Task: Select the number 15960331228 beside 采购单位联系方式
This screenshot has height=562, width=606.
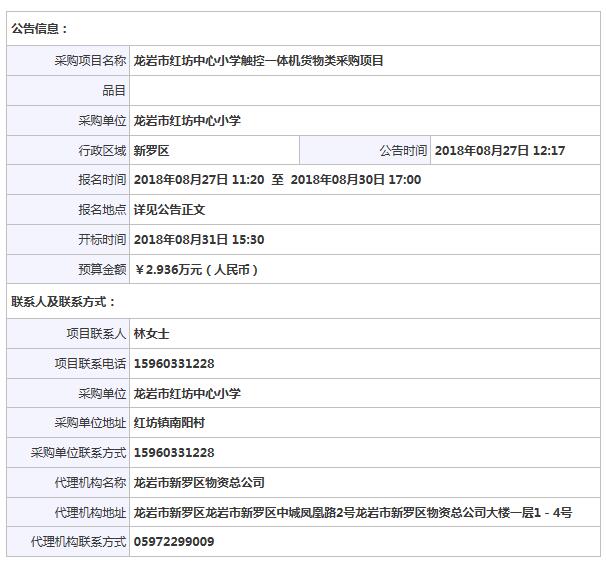Action: [x=174, y=453]
